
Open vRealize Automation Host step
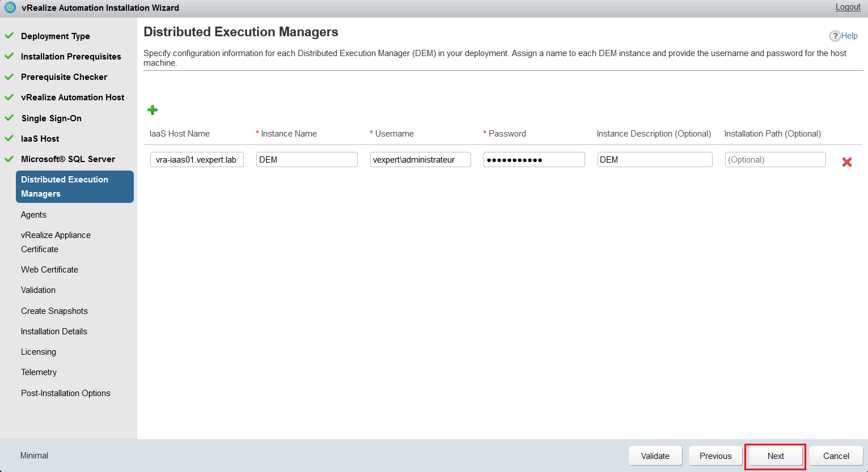(x=73, y=97)
